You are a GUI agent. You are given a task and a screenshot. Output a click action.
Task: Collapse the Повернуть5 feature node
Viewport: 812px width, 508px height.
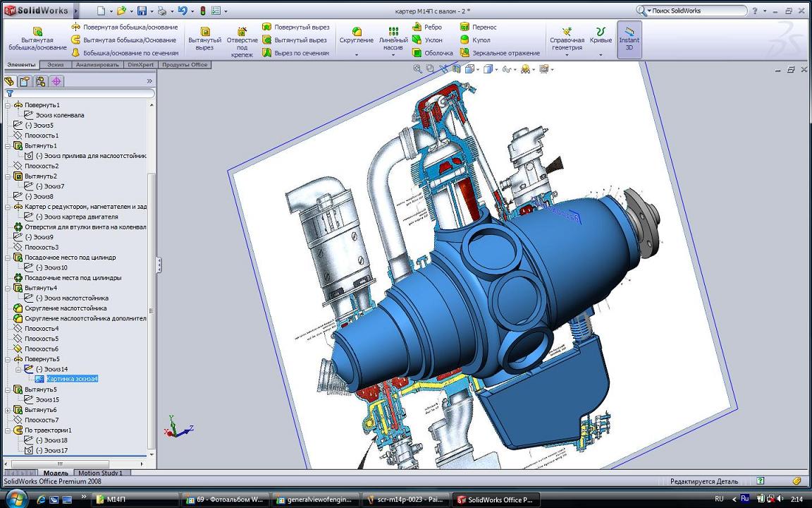pos(8,359)
